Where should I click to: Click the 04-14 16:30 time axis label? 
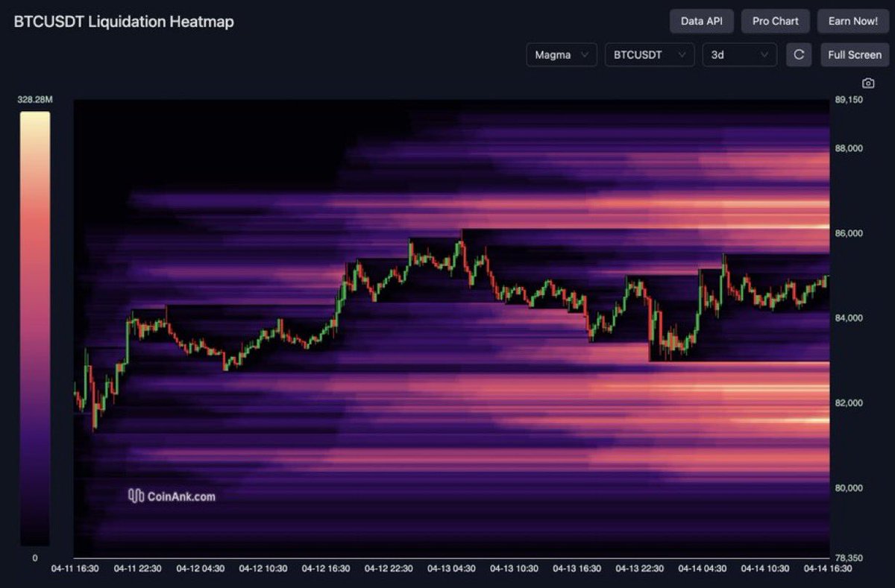828,569
